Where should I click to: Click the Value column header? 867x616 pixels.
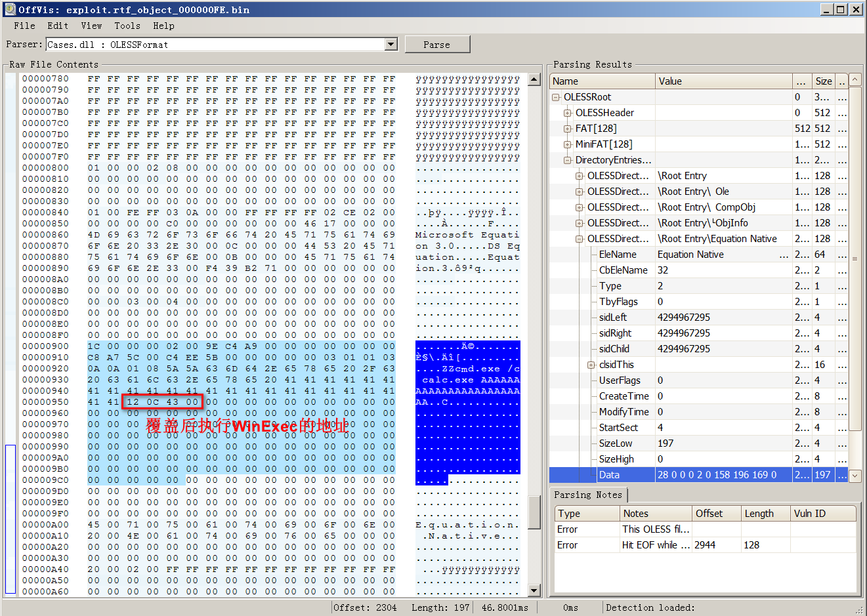(x=723, y=81)
